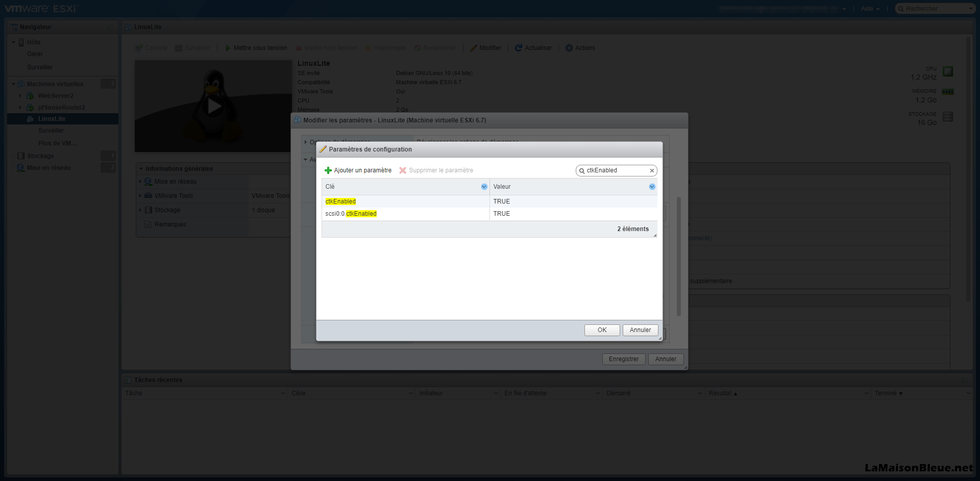Select LinuxLite in the navigator
The height and width of the screenshot is (481, 980).
[x=52, y=119]
